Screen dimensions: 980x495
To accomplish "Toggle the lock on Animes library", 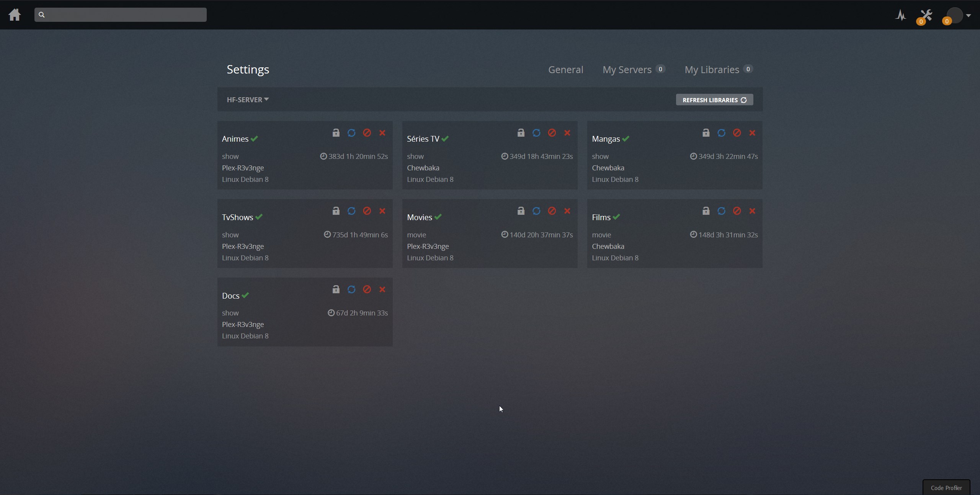I will [x=336, y=133].
